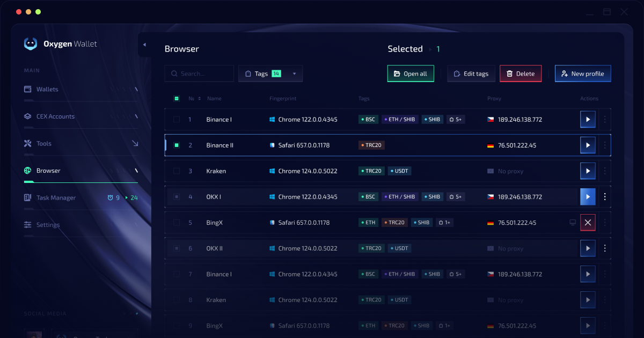Expand the CEX Accounts section chevron
The image size is (644, 338).
(136, 116)
